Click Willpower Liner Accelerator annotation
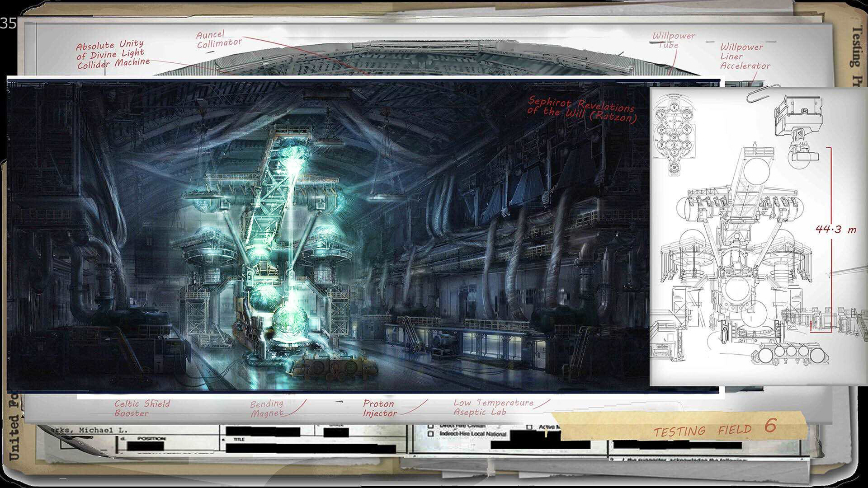 [x=744, y=56]
